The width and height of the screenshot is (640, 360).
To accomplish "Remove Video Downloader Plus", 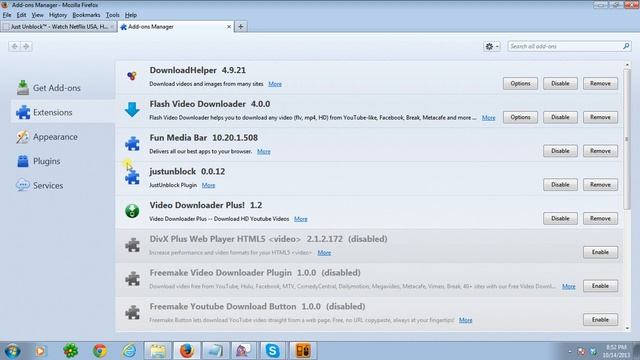I will [600, 218].
